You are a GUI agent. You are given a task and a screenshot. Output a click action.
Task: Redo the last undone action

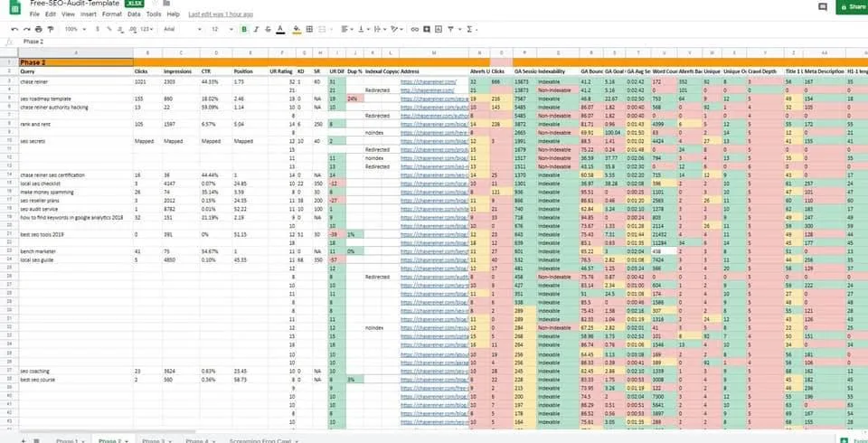point(26,29)
